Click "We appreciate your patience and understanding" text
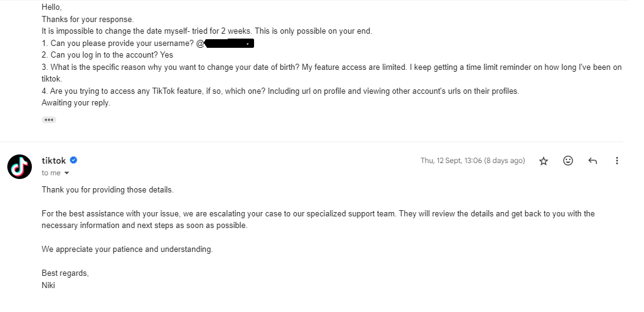 click(127, 249)
